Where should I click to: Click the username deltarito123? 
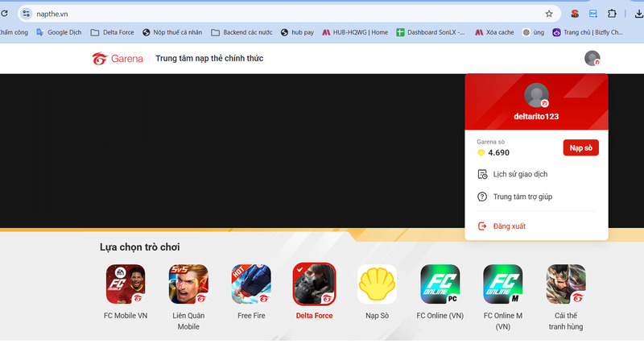(536, 117)
